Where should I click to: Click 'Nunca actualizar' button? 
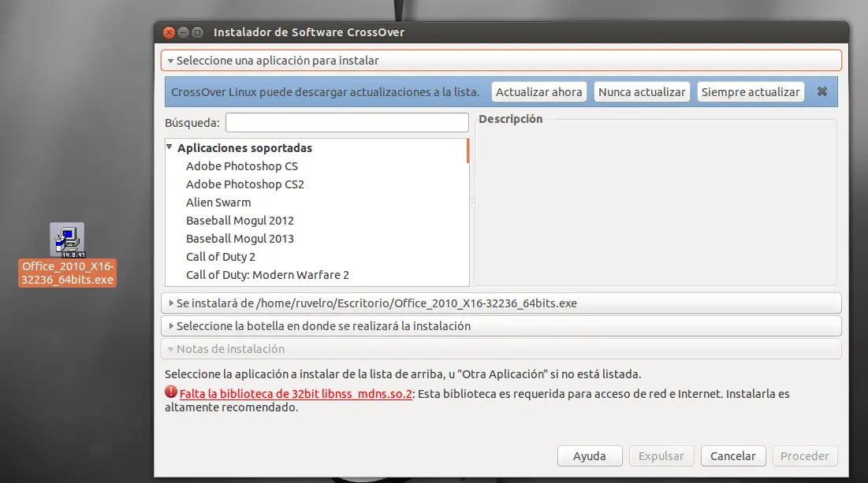pyautogui.click(x=642, y=92)
